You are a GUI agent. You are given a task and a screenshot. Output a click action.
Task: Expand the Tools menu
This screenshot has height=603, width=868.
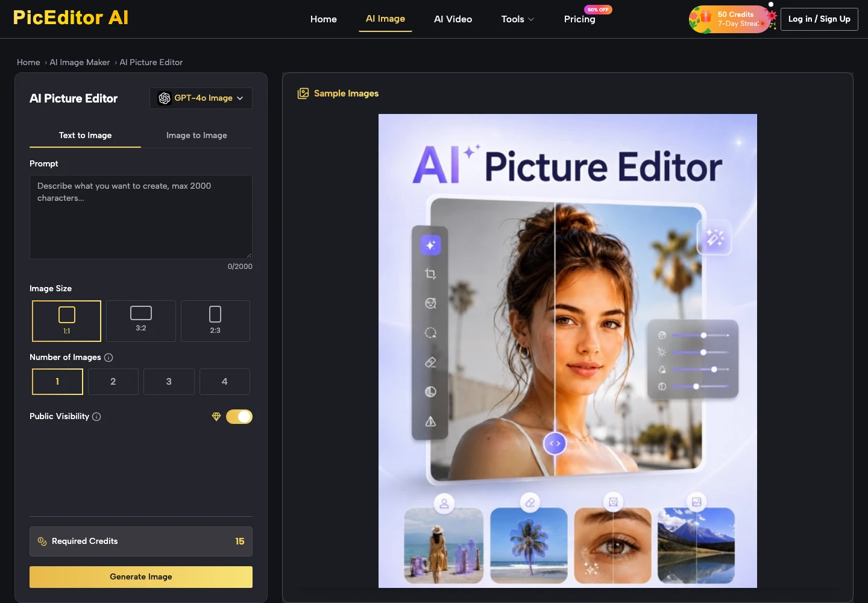pos(518,19)
